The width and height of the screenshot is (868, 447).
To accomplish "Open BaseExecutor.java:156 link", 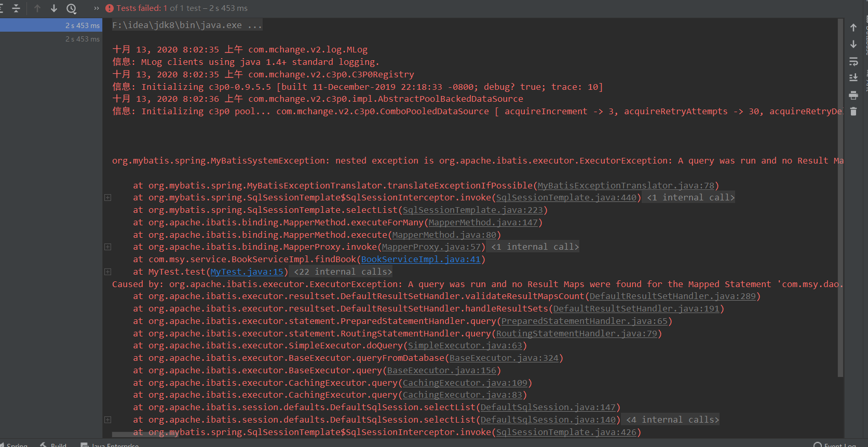I will click(441, 370).
